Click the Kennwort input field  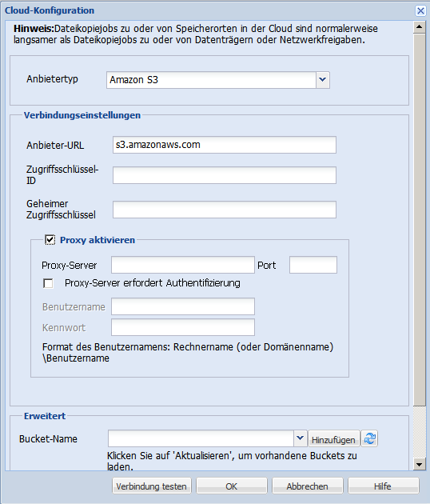[183, 327]
